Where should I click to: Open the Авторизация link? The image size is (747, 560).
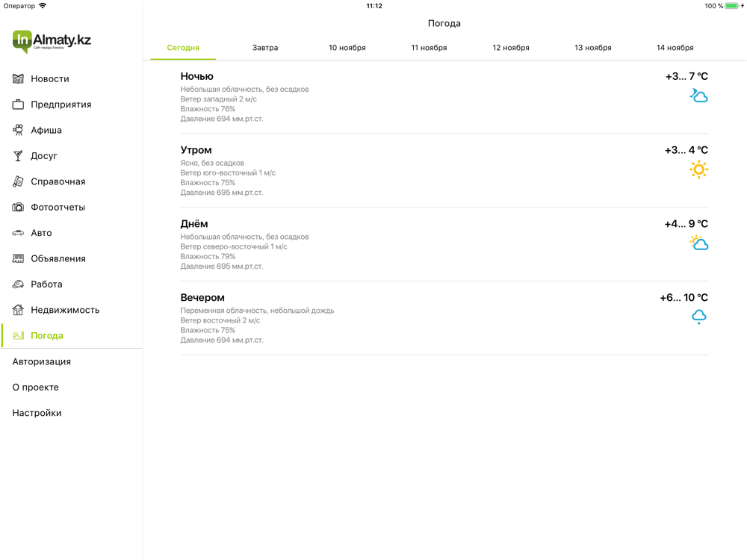pos(42,361)
